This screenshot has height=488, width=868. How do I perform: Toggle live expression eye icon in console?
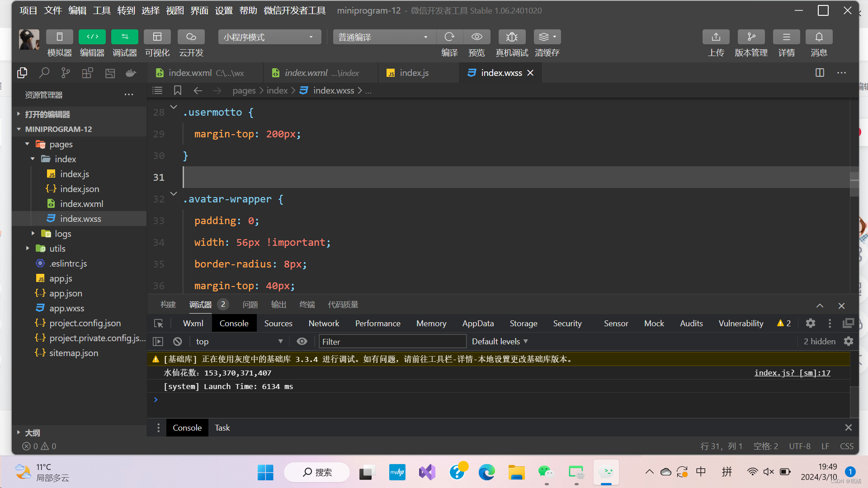(x=302, y=342)
